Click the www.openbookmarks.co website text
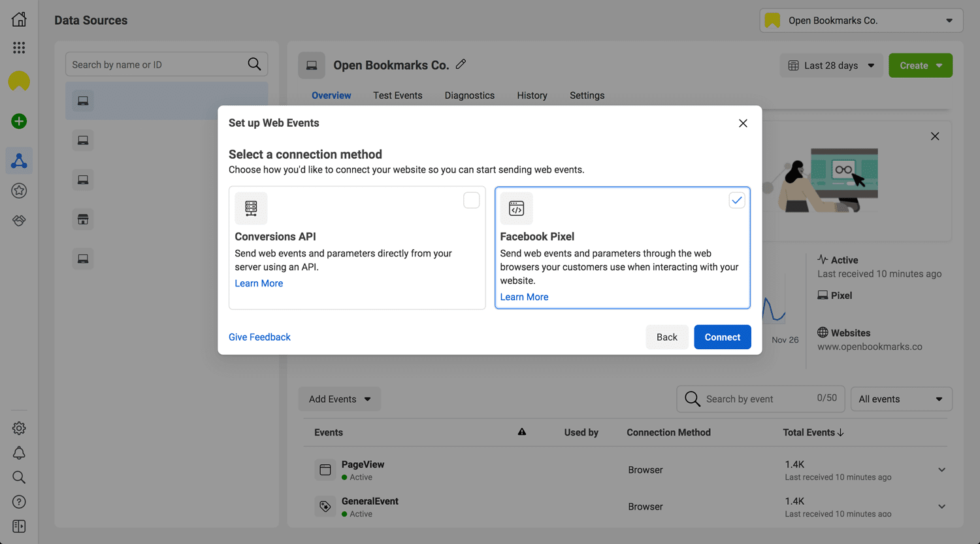Viewport: 980px width, 544px height. pyautogui.click(x=870, y=347)
